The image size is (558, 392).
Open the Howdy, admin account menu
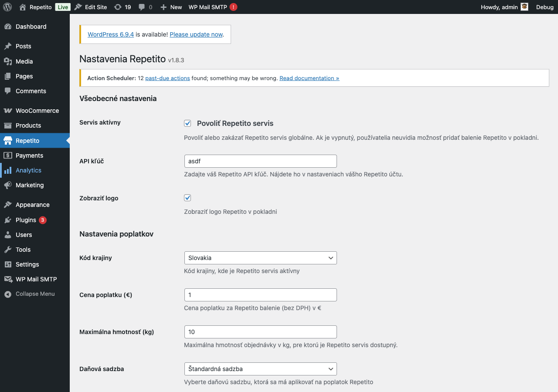coord(501,7)
